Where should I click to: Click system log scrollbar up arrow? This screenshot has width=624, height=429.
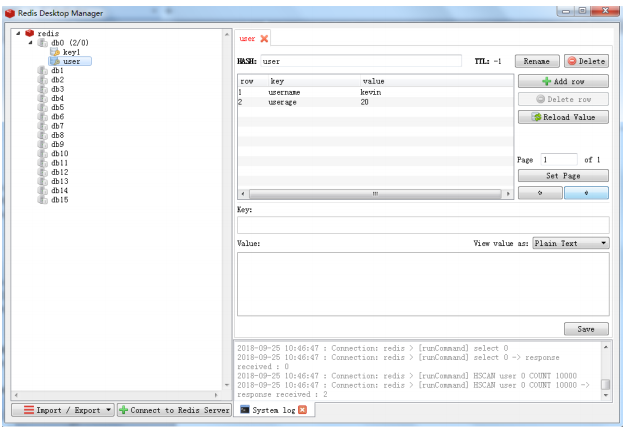click(606, 347)
